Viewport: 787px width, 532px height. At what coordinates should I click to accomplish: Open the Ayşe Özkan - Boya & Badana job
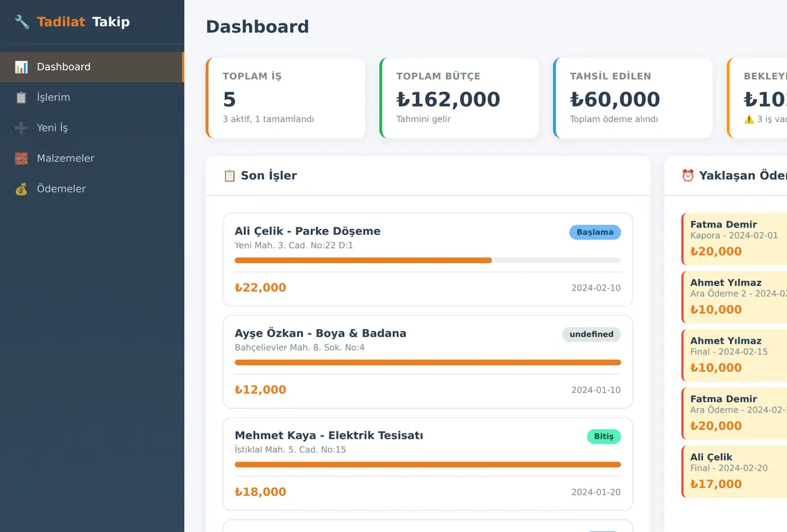pos(428,362)
